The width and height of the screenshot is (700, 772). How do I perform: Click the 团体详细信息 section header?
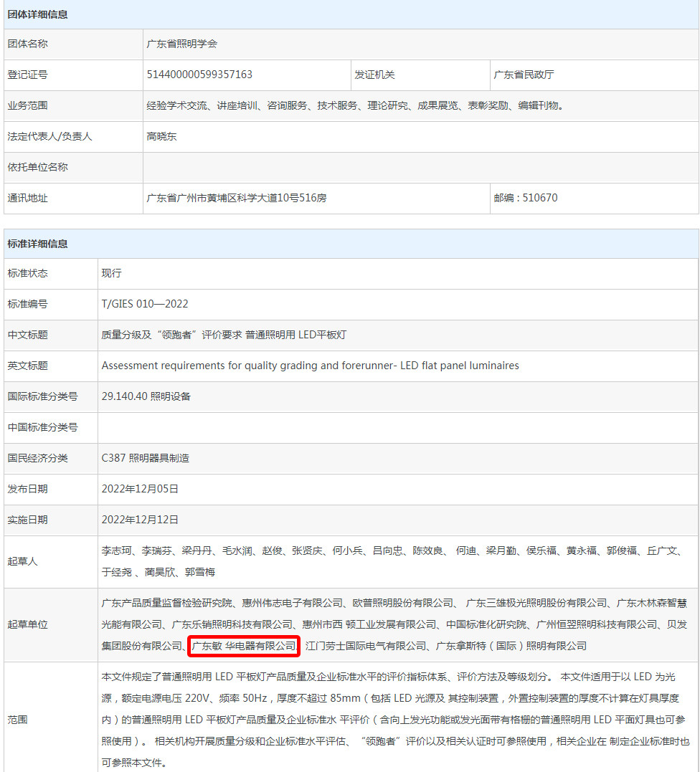[x=38, y=14]
